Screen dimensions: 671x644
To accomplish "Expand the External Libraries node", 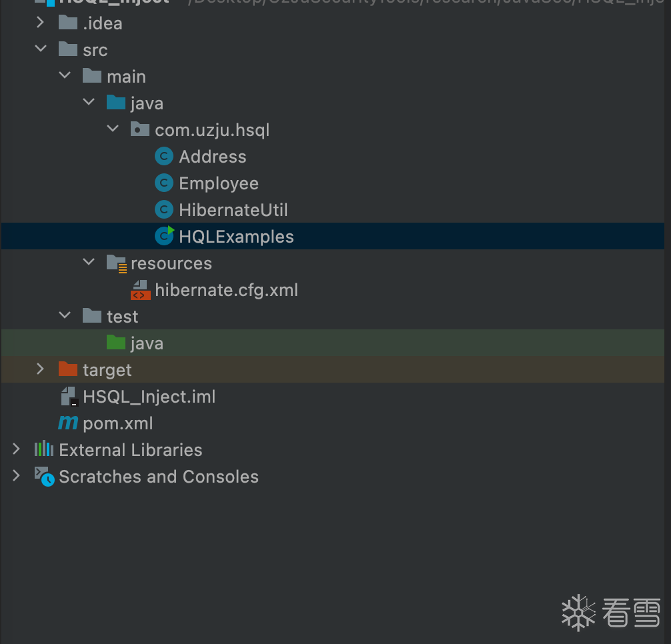I will [16, 450].
